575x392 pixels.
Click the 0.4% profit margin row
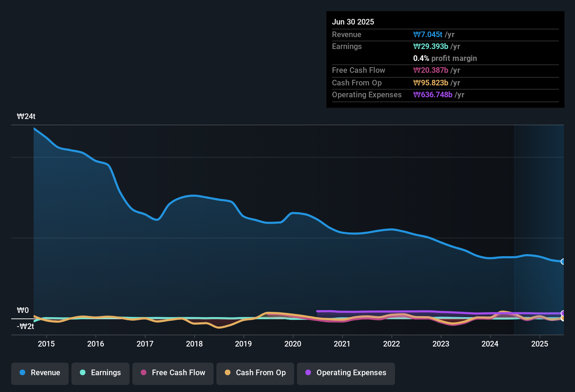pos(445,58)
